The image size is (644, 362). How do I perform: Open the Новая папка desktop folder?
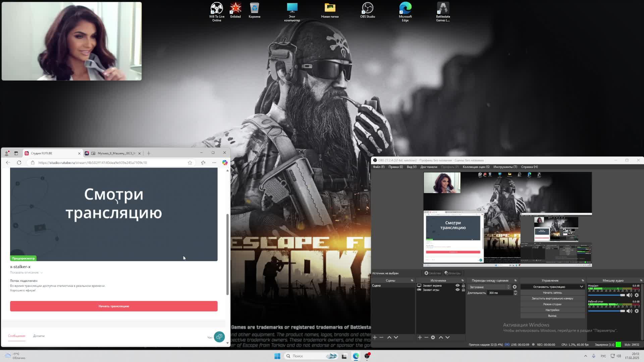330,10
